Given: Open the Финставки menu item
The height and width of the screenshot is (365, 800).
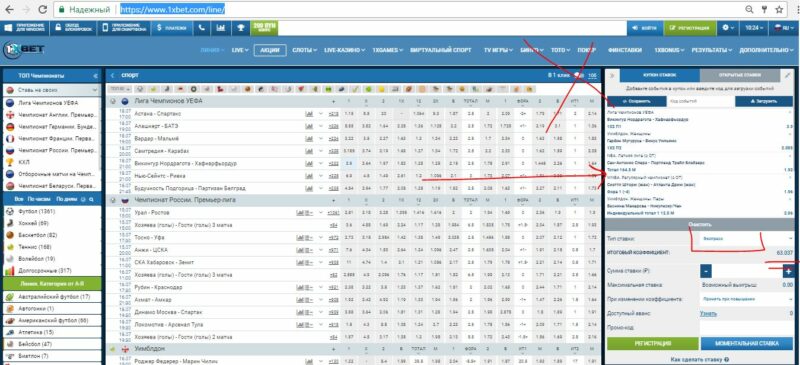Looking at the screenshot, I should pos(625,51).
